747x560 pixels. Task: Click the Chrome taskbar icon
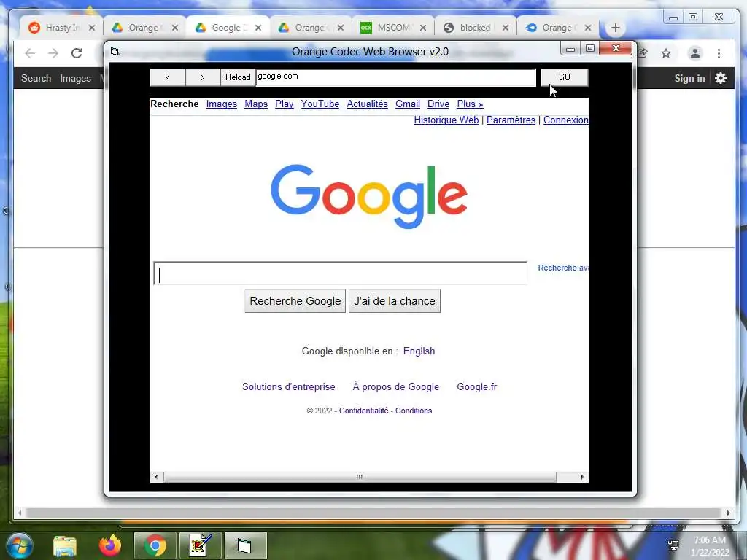point(155,545)
